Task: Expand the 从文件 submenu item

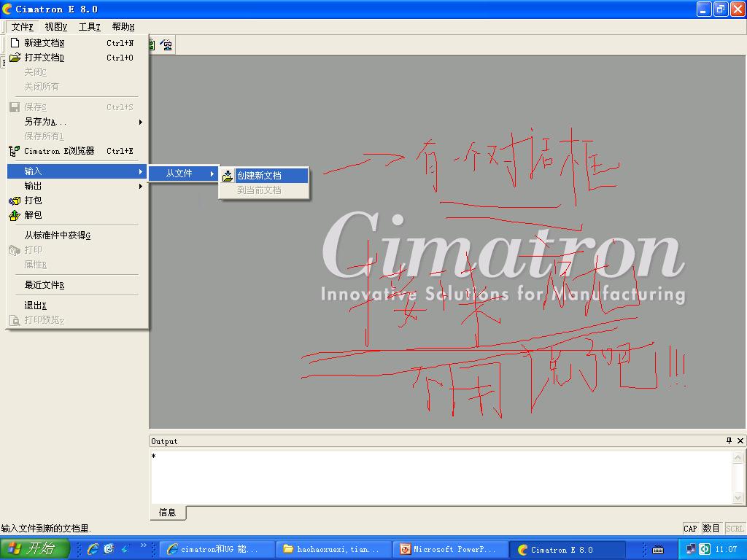Action: 184,174
